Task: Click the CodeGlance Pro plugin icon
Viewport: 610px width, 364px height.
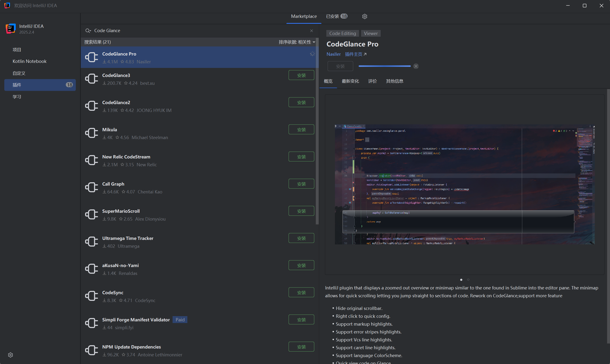Action: [x=92, y=57]
